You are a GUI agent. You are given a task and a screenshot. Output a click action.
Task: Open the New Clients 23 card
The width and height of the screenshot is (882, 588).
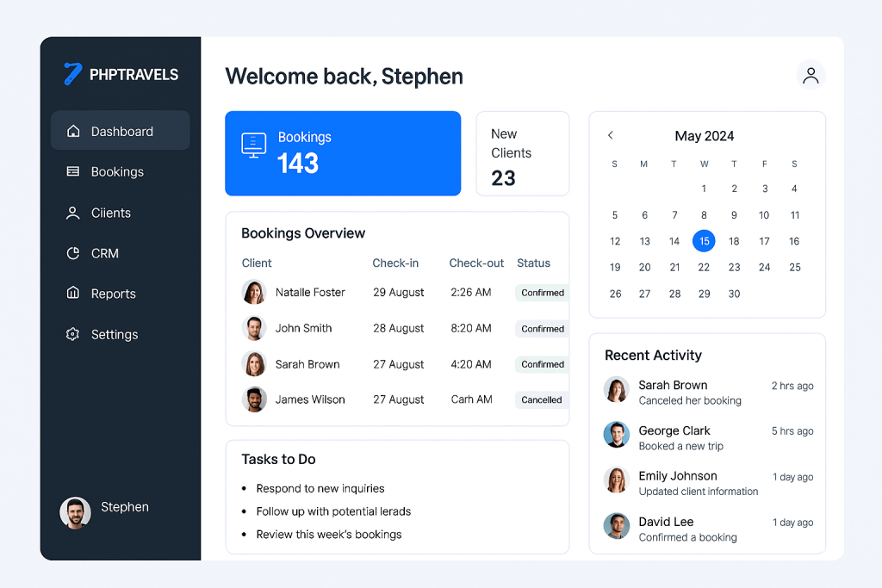point(523,153)
